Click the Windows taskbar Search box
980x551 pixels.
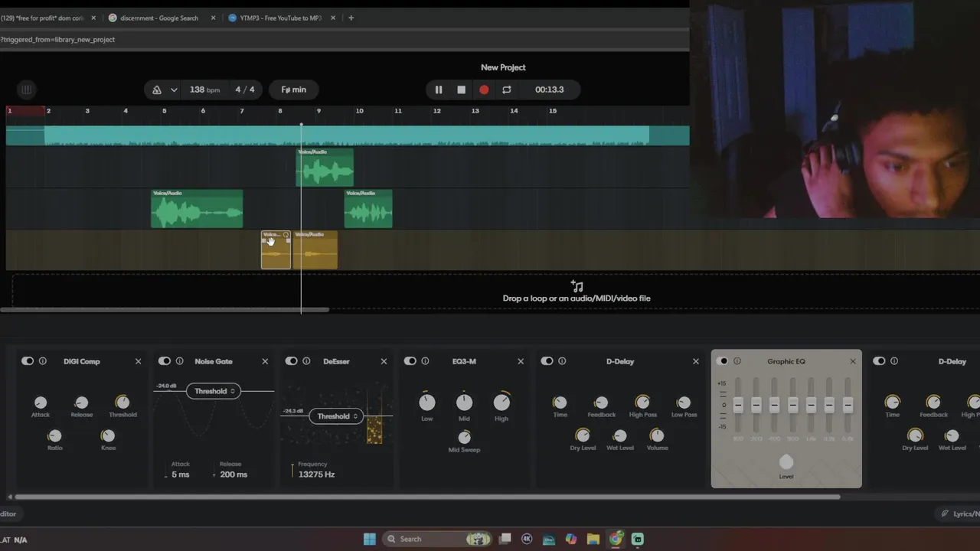435,539
